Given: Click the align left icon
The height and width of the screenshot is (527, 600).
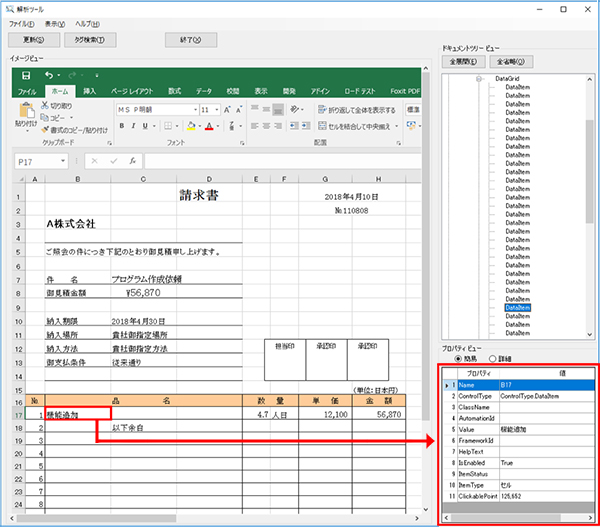Looking at the screenshot, I should 254,126.
